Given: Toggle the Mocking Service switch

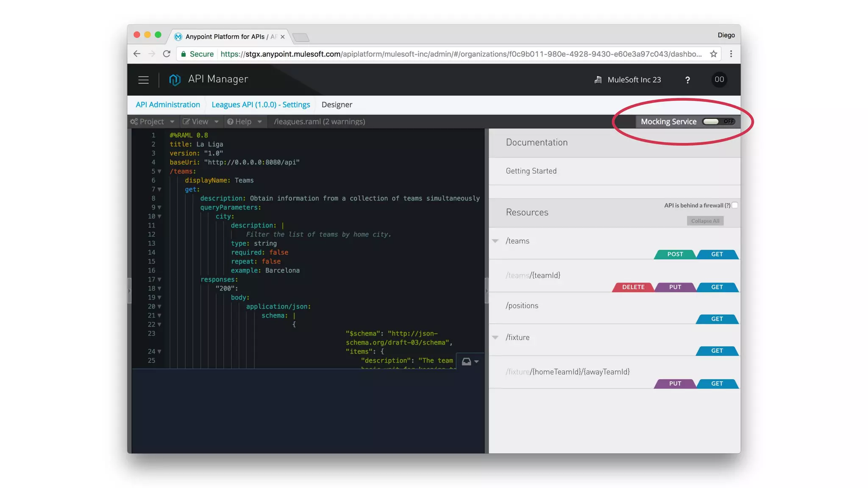Looking at the screenshot, I should tap(718, 122).
